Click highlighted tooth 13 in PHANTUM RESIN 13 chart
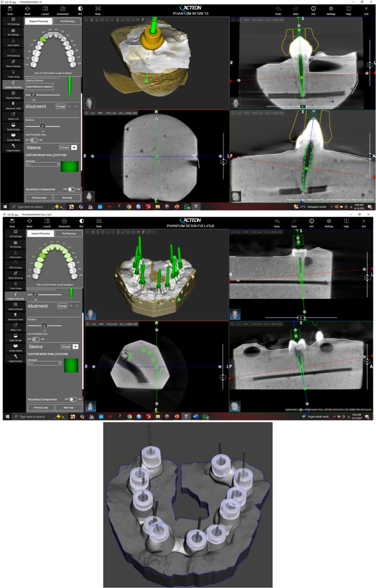This screenshot has width=376, height=588. tap(42, 38)
